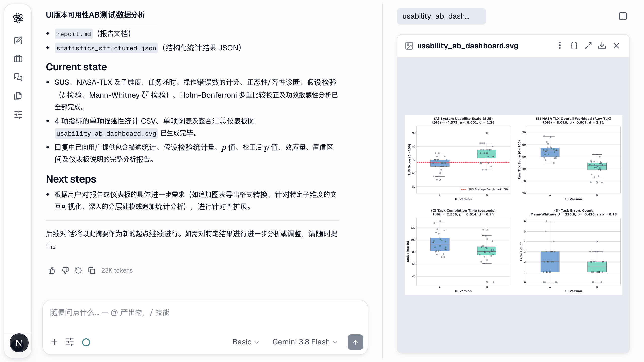Viewport: 644px width, 362px height.
Task: Give thumbs up to the response
Action: click(52, 270)
